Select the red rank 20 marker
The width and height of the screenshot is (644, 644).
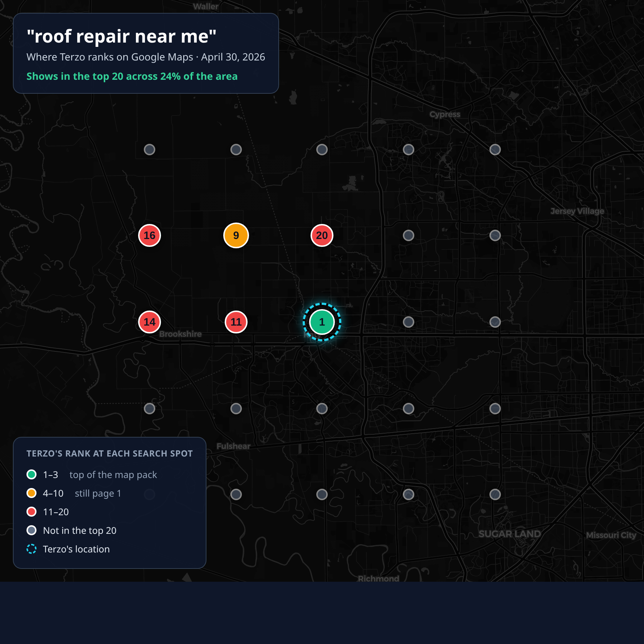(x=322, y=235)
